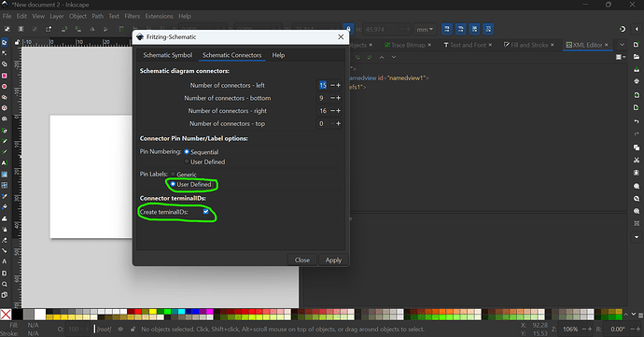Toggle the ruler guide lock icon

click(x=17, y=42)
